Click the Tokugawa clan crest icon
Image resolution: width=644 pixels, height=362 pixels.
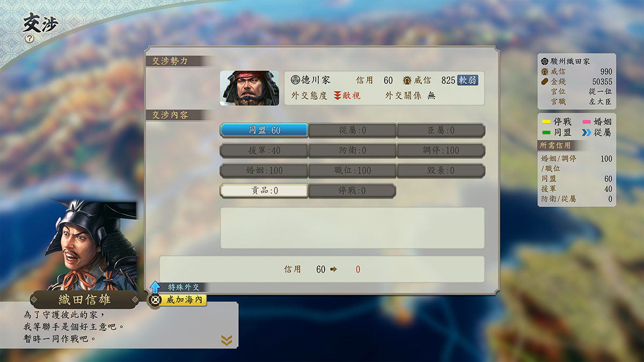coord(295,80)
